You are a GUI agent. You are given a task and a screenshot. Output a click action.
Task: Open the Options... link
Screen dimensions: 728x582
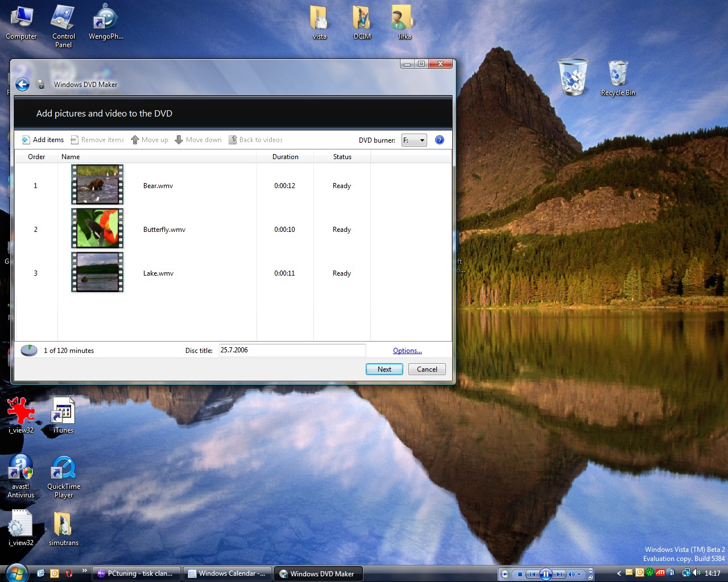[x=407, y=351]
